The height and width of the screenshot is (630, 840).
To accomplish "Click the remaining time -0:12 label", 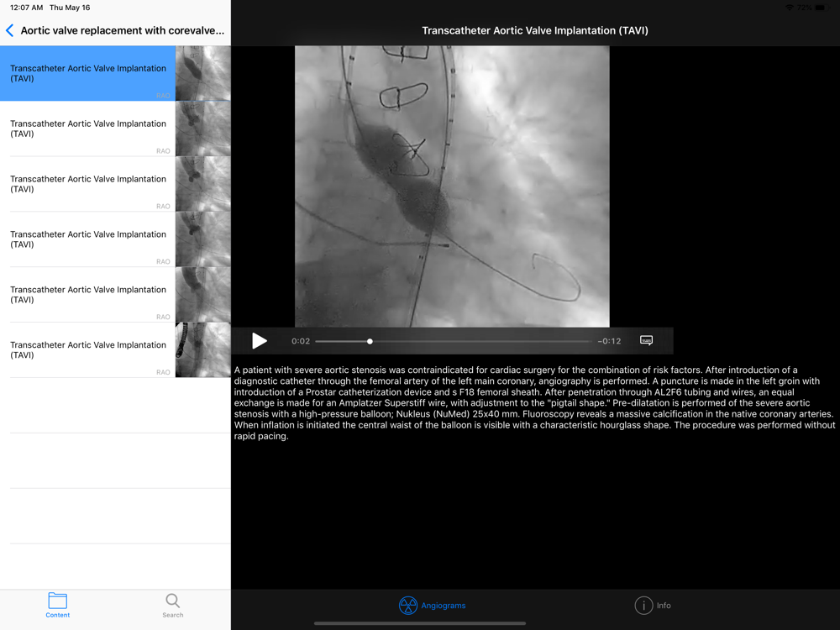I will pos(609,341).
